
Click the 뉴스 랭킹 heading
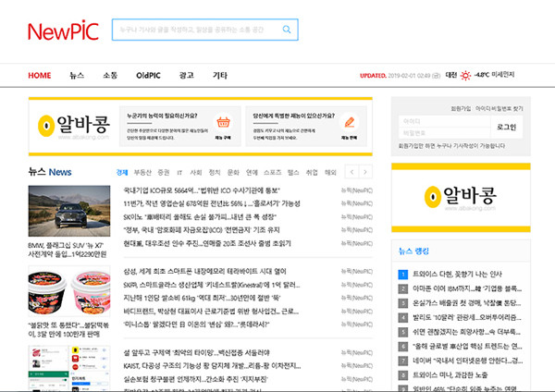(x=413, y=251)
